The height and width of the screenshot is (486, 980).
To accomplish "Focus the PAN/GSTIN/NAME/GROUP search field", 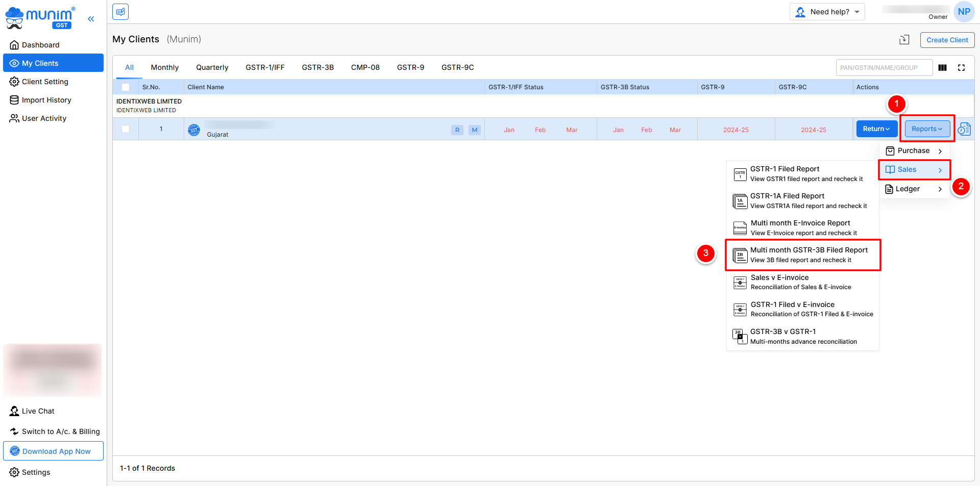I will [x=884, y=68].
